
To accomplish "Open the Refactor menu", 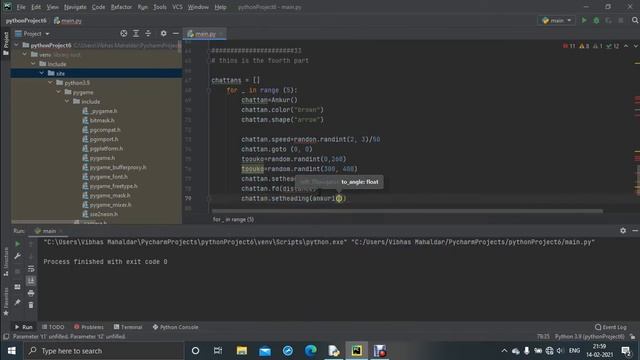I will pos(121,7).
